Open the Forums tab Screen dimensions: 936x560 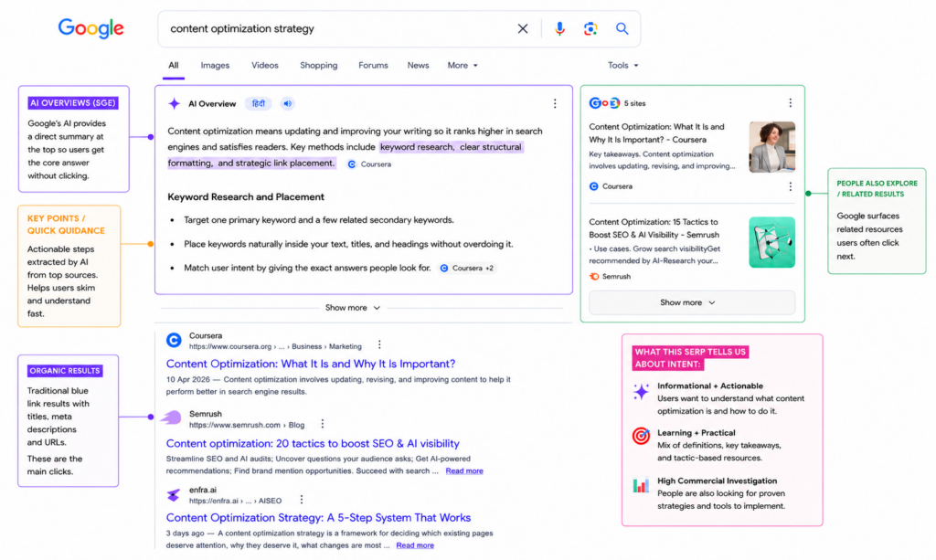(373, 65)
